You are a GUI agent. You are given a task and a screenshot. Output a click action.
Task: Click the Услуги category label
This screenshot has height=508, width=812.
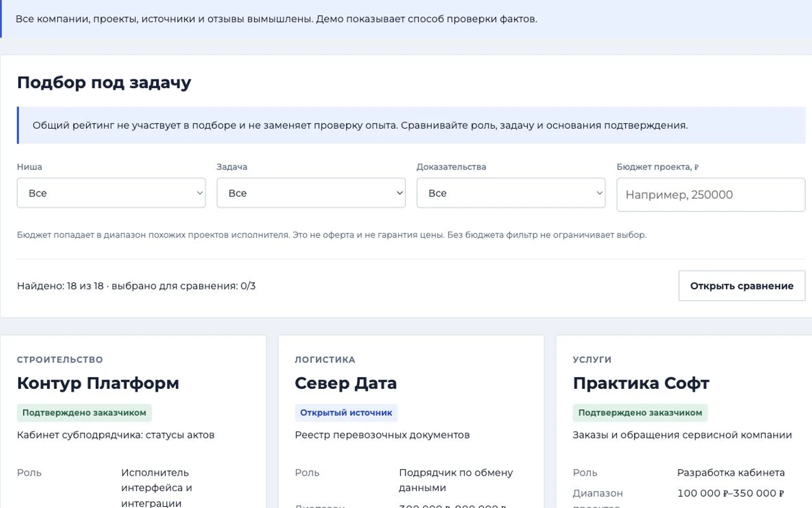coord(592,360)
